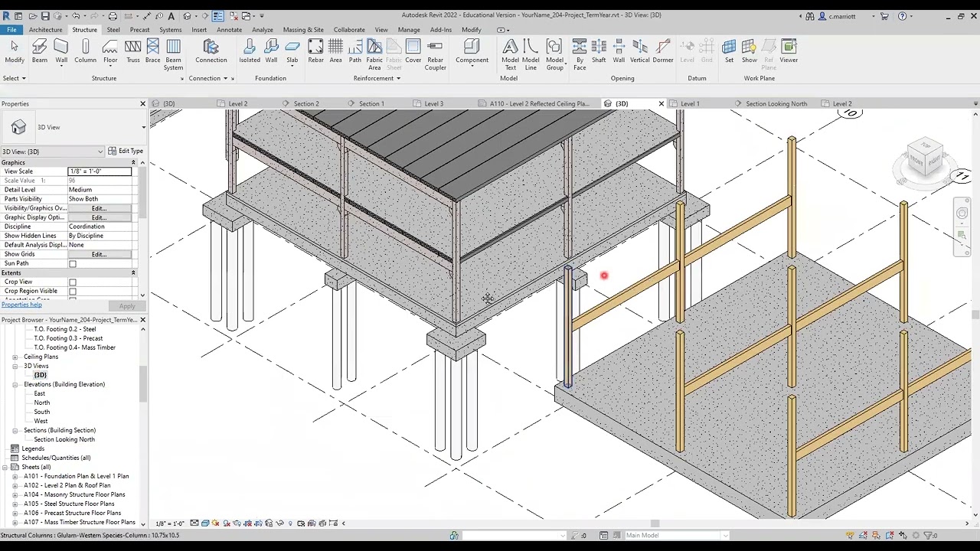The height and width of the screenshot is (551, 980).
Task: Close the Properties palette
Action: (x=142, y=103)
